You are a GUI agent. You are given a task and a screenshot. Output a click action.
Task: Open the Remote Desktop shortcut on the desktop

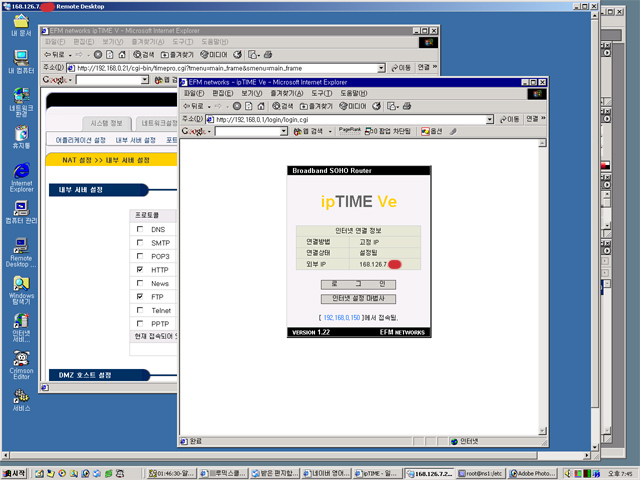(21, 252)
